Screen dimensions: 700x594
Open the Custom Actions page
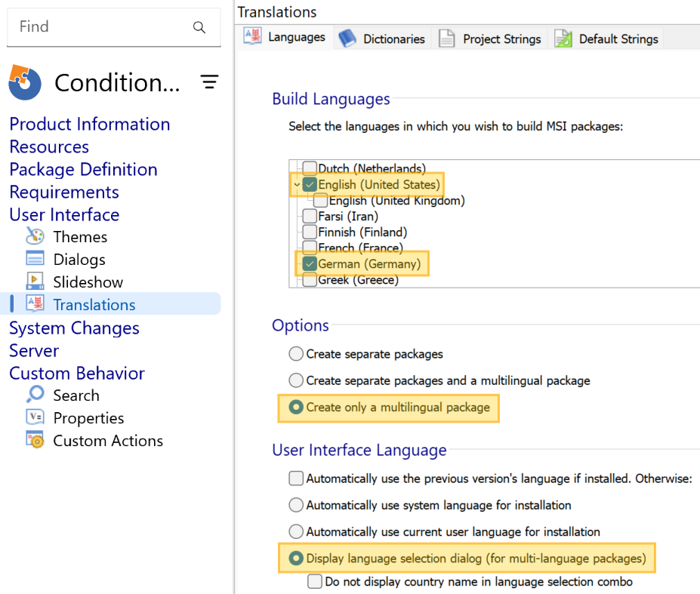[108, 441]
